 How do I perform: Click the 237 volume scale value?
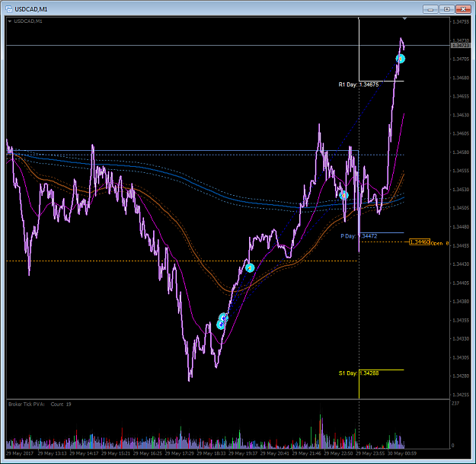(455, 403)
